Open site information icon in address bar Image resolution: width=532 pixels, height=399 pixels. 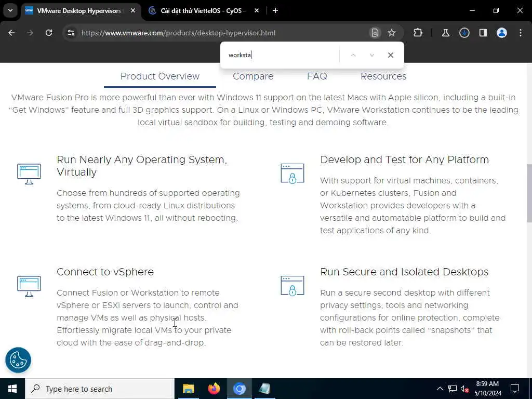pyautogui.click(x=71, y=33)
